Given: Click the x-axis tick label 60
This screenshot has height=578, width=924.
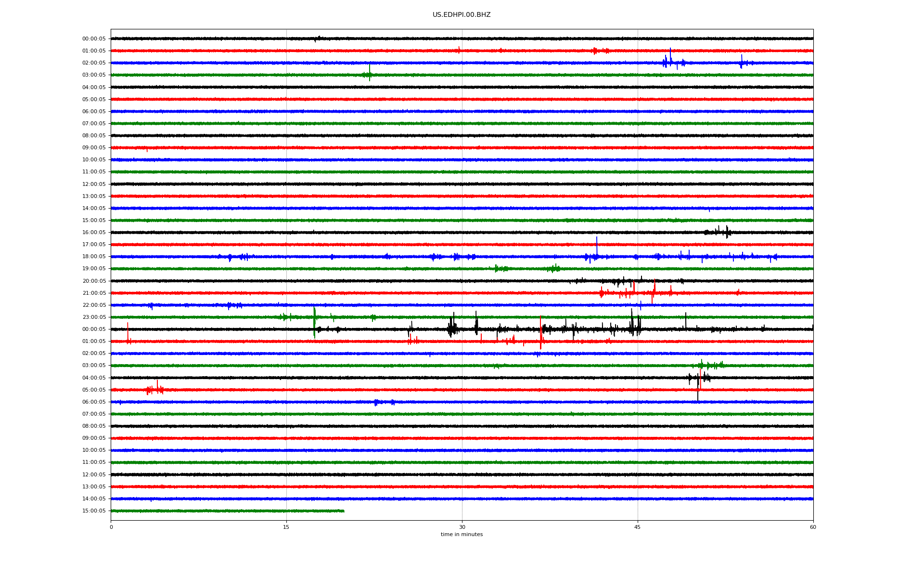Looking at the screenshot, I should pos(813,527).
